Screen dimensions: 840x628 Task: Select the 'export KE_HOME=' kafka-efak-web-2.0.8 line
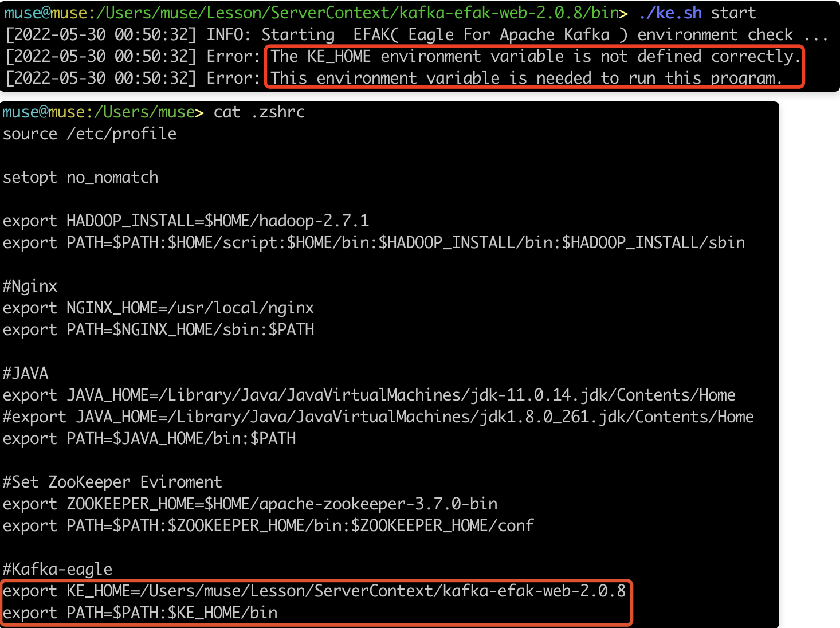tap(314, 591)
